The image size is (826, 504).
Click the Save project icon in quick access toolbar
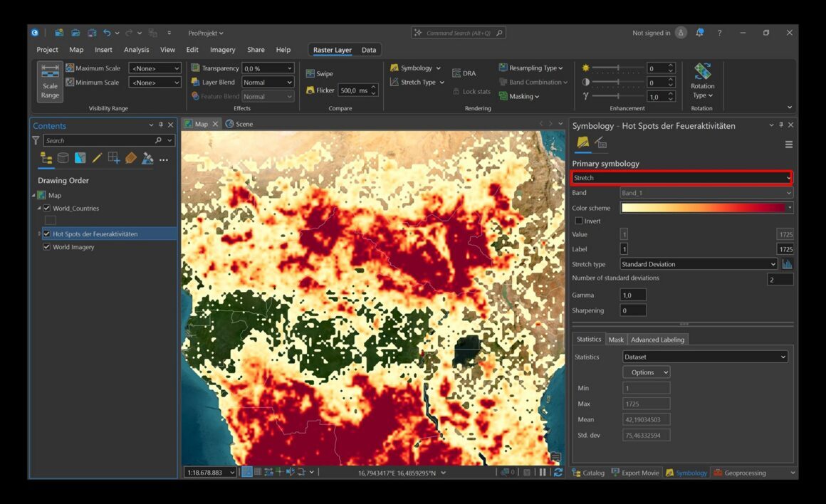tap(92, 33)
